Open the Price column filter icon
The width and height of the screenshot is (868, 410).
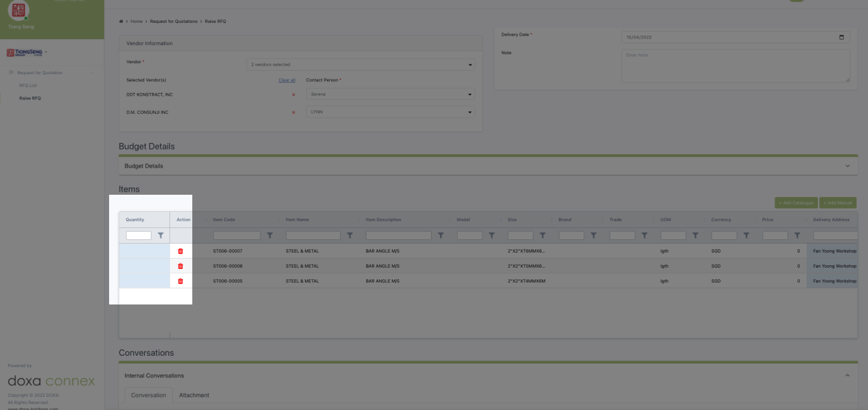[797, 236]
